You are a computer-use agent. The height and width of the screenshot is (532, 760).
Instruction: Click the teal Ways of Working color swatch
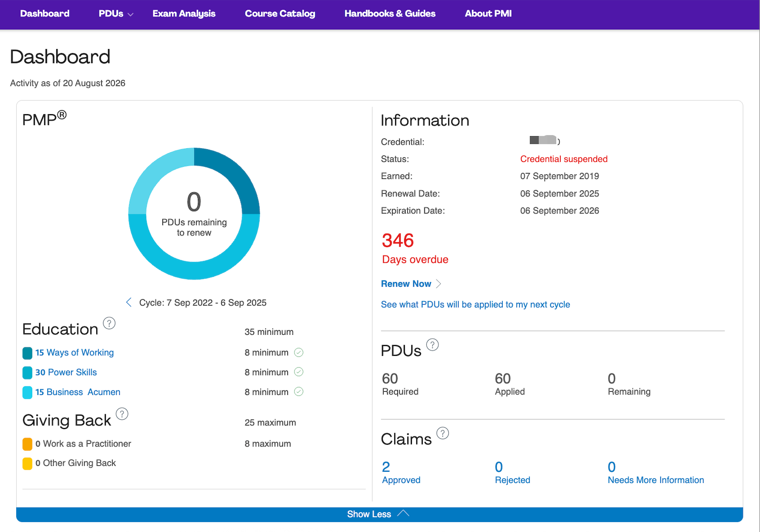27,353
